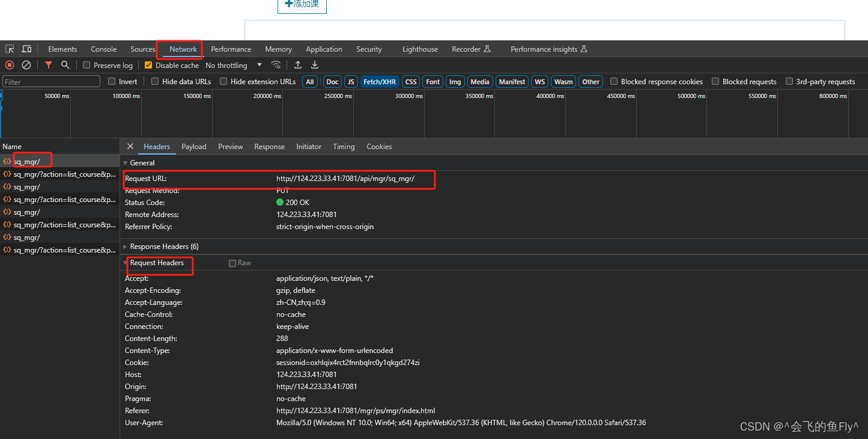The width and height of the screenshot is (868, 439).
Task: Filter by Font requests
Action: tap(433, 82)
